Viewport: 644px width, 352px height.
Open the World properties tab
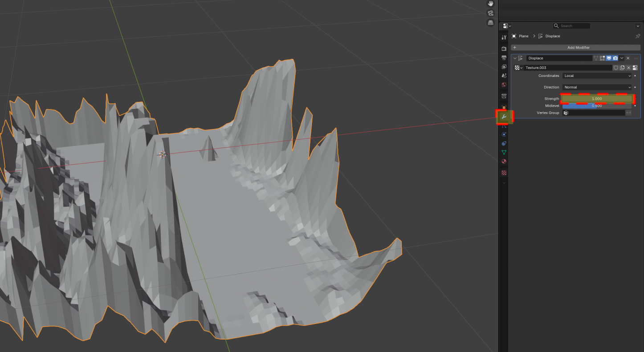coord(504,85)
